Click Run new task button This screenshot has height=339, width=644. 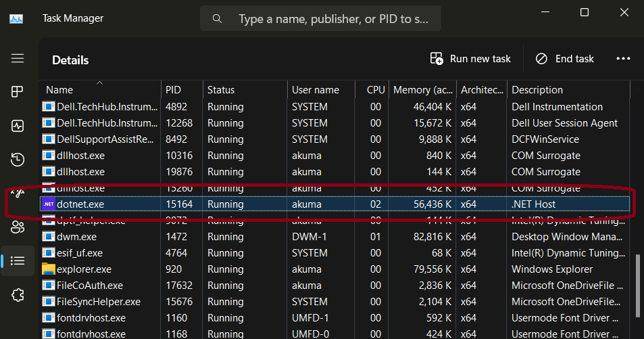coord(470,59)
